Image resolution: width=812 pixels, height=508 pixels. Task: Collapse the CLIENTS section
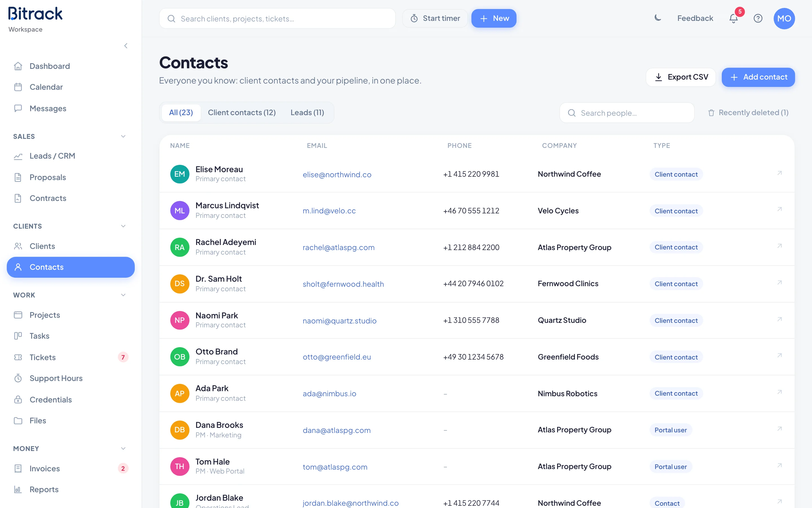point(123,226)
